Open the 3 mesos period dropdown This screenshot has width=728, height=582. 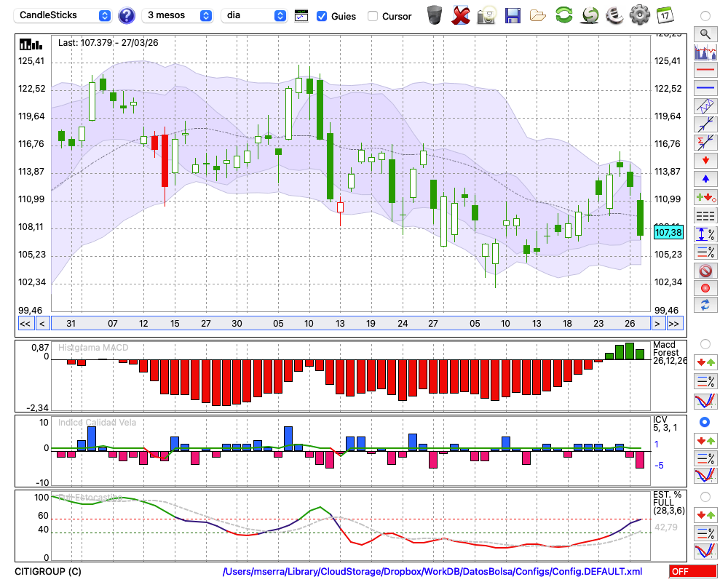pos(178,15)
